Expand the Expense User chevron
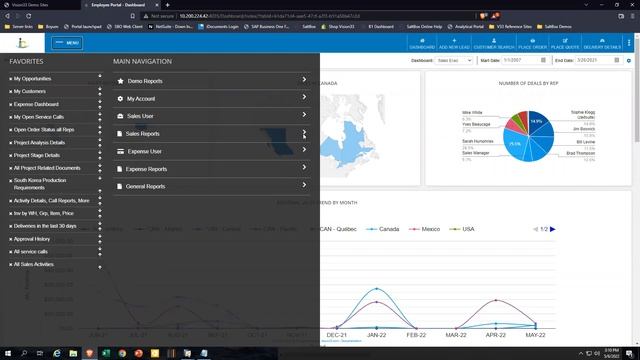The image size is (640, 360). tap(304, 149)
